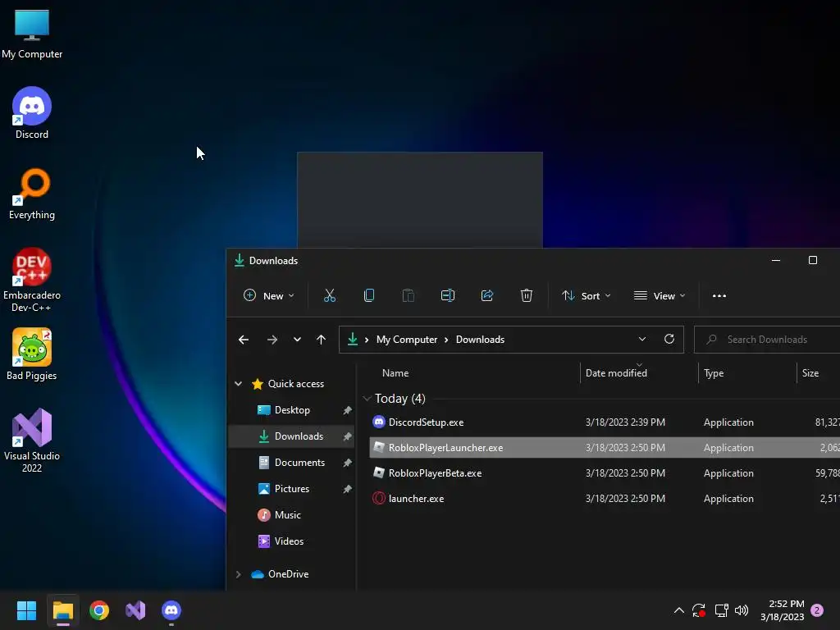840x630 pixels.
Task: Open the View dropdown menu
Action: click(x=660, y=295)
